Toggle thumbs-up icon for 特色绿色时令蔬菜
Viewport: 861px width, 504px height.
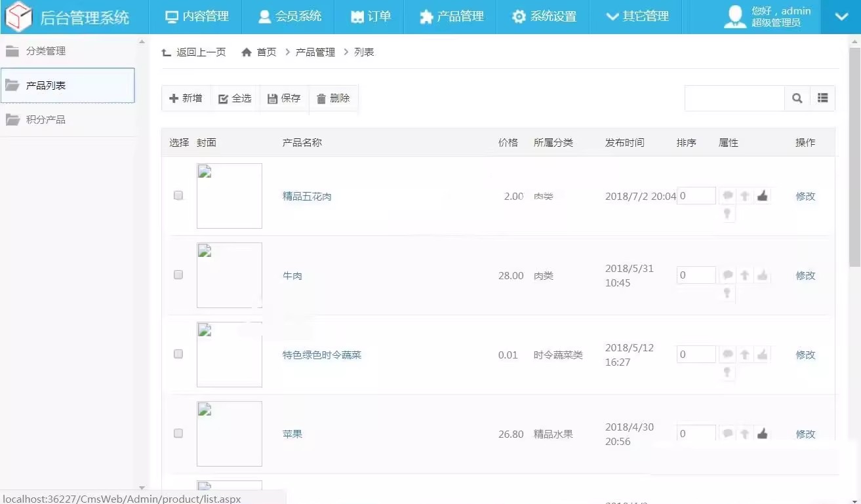(762, 355)
